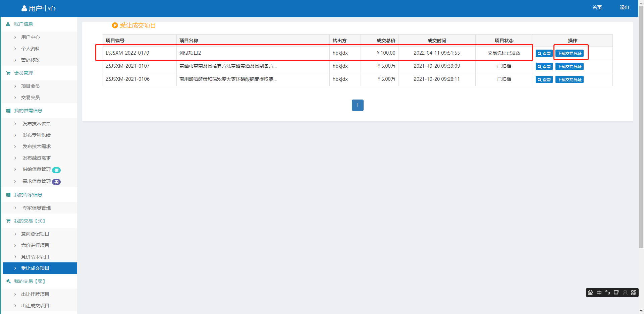Click project name starting 富硒虫草菌
Image resolution: width=644 pixels, height=314 pixels.
coord(228,66)
